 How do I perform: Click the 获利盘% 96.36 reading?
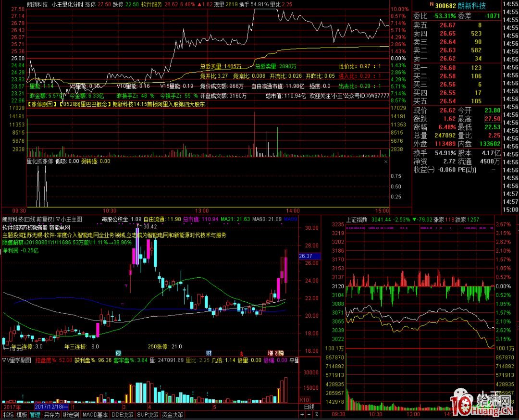[93, 360]
